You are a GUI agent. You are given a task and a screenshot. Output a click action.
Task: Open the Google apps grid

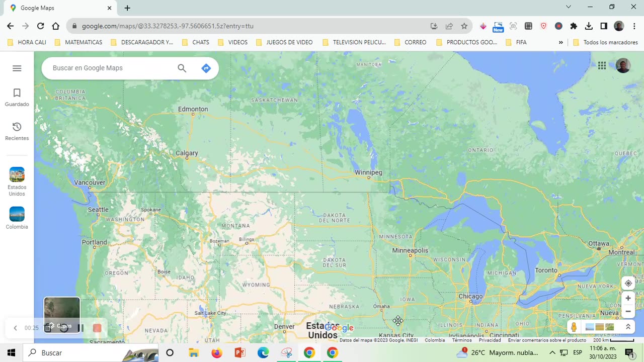click(x=602, y=65)
